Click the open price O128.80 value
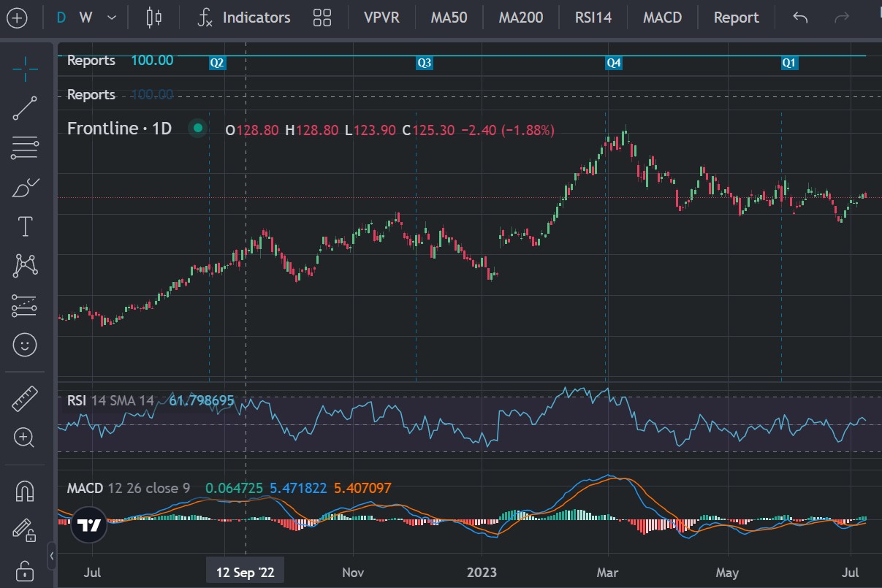This screenshot has width=882, height=588. pos(251,130)
